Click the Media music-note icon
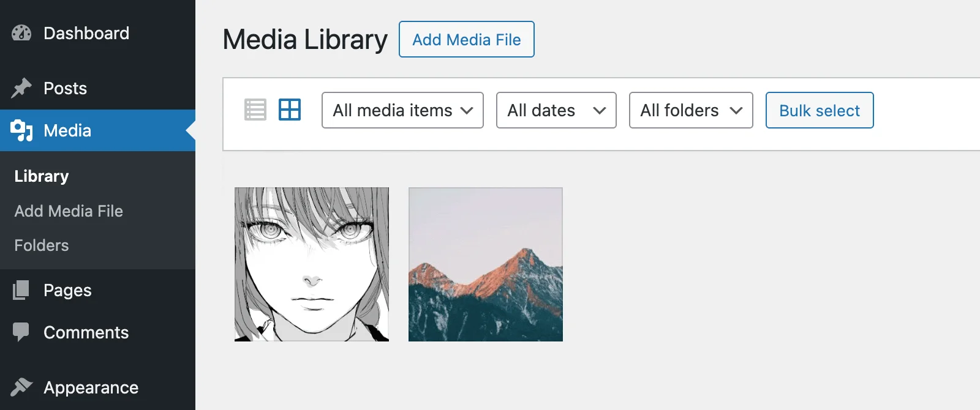Screen dimensions: 980x410 pos(20,130)
